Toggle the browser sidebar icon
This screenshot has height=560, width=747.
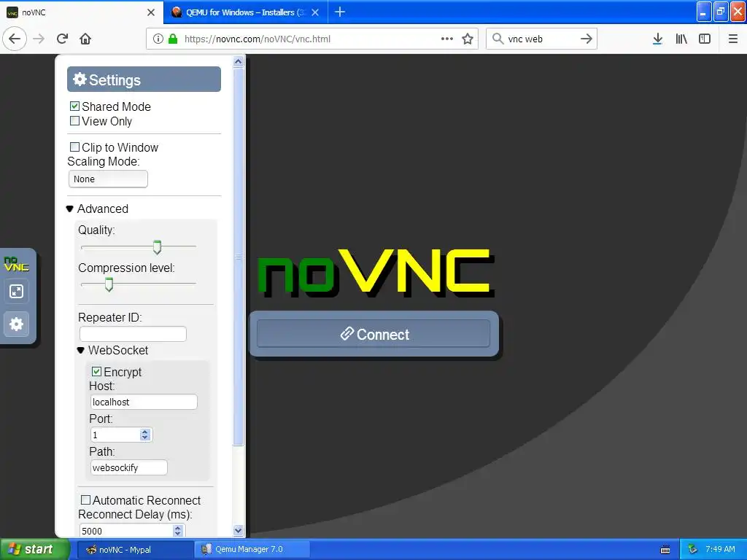(705, 39)
